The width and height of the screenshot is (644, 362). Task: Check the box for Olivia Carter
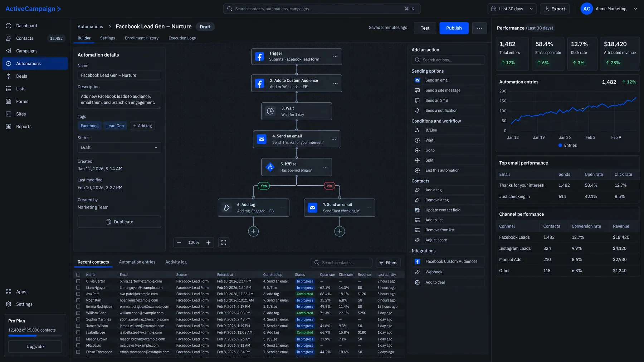(x=78, y=281)
